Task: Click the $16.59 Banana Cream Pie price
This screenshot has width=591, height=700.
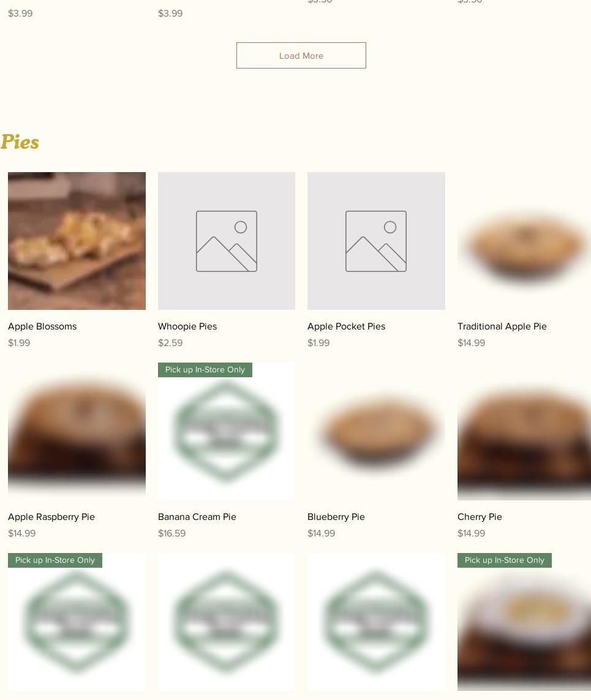Action: (172, 533)
